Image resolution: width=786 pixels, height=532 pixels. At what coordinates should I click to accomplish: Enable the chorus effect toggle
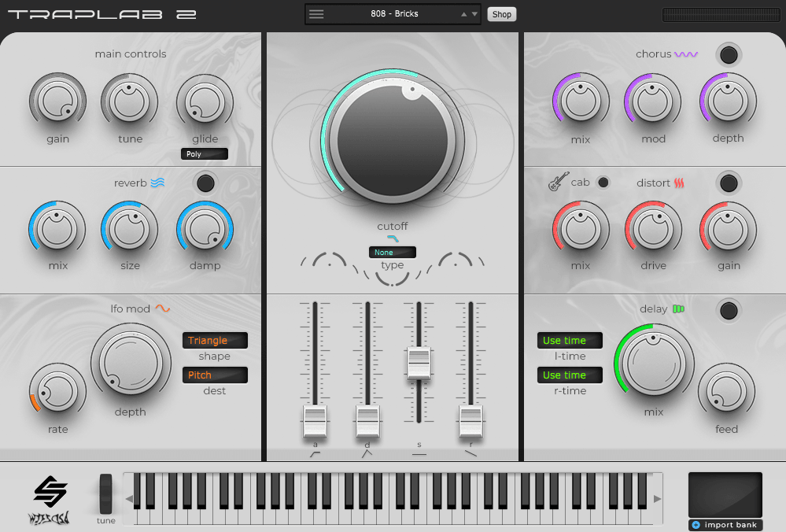click(x=729, y=54)
